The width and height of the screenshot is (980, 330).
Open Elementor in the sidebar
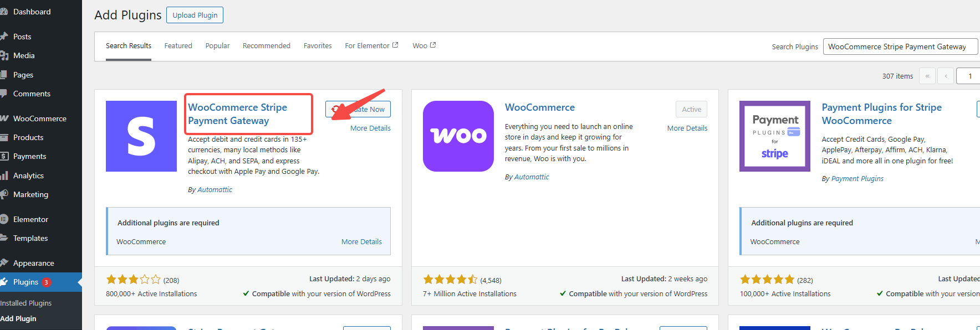[30, 219]
